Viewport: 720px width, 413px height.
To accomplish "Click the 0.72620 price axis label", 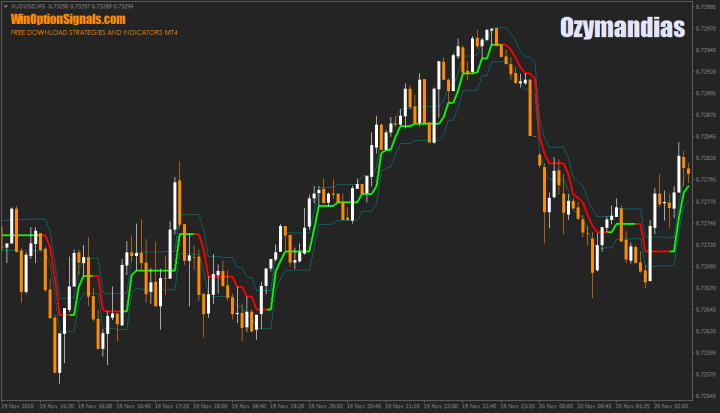I will tap(704, 331).
